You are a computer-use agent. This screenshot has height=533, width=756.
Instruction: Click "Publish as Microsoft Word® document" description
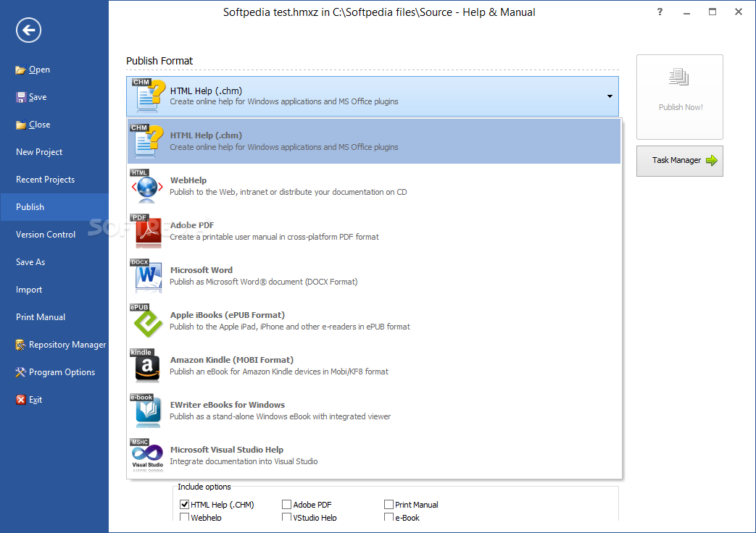(264, 282)
